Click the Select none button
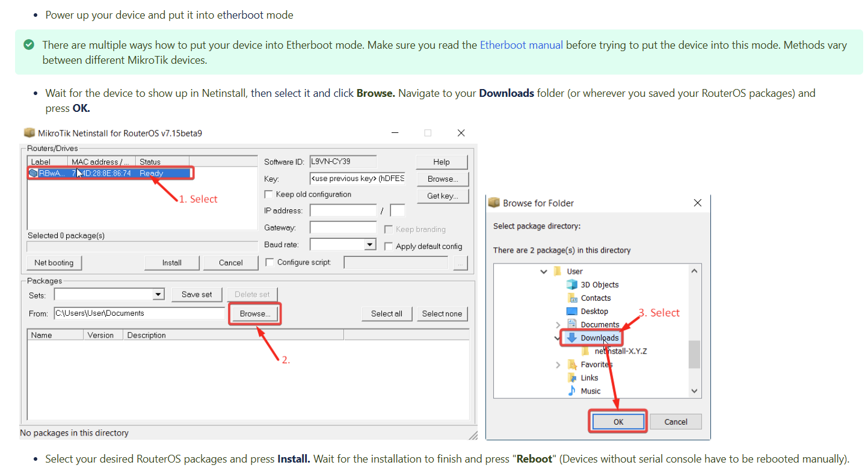Viewport: 868px width, 471px height. (442, 313)
